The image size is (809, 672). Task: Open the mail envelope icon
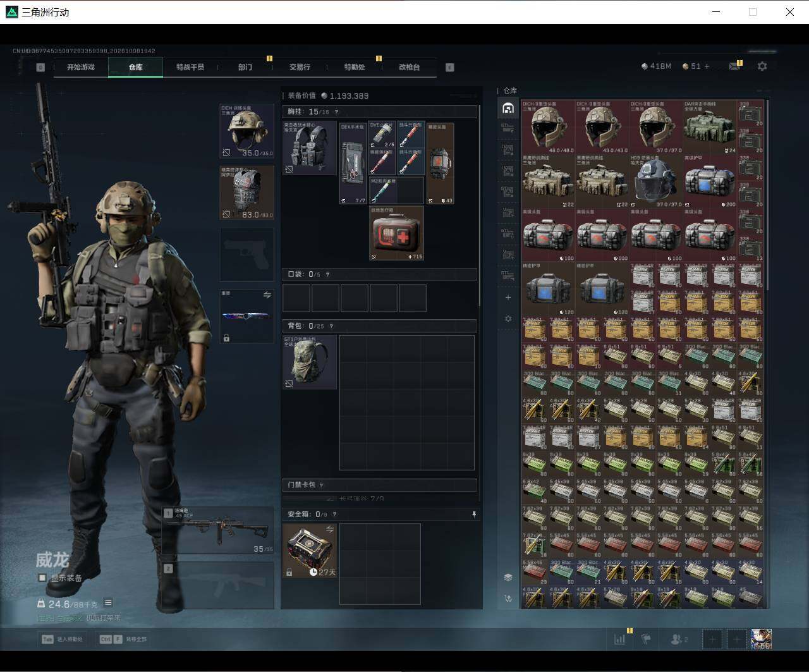734,66
